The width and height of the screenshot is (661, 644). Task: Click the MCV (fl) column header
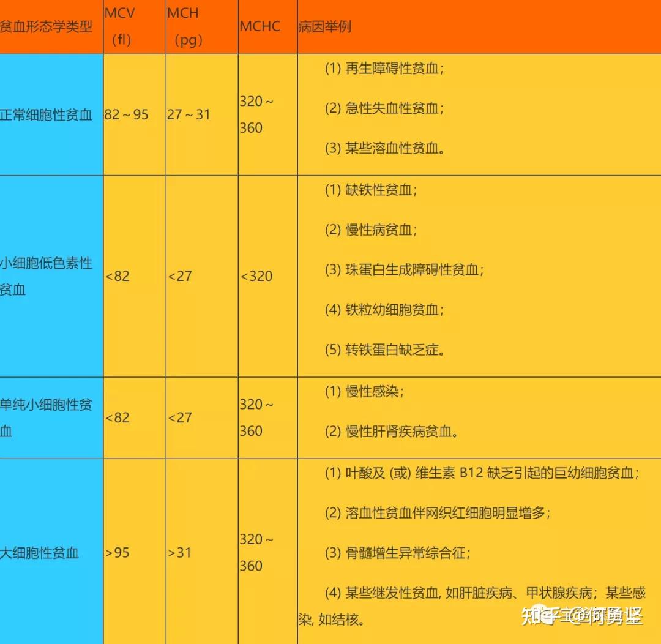tap(121, 26)
